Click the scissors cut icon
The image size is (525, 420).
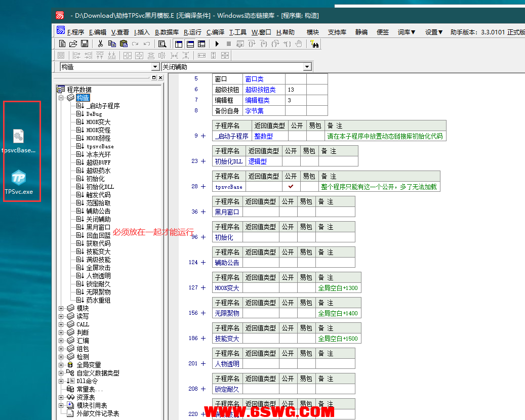(100, 44)
